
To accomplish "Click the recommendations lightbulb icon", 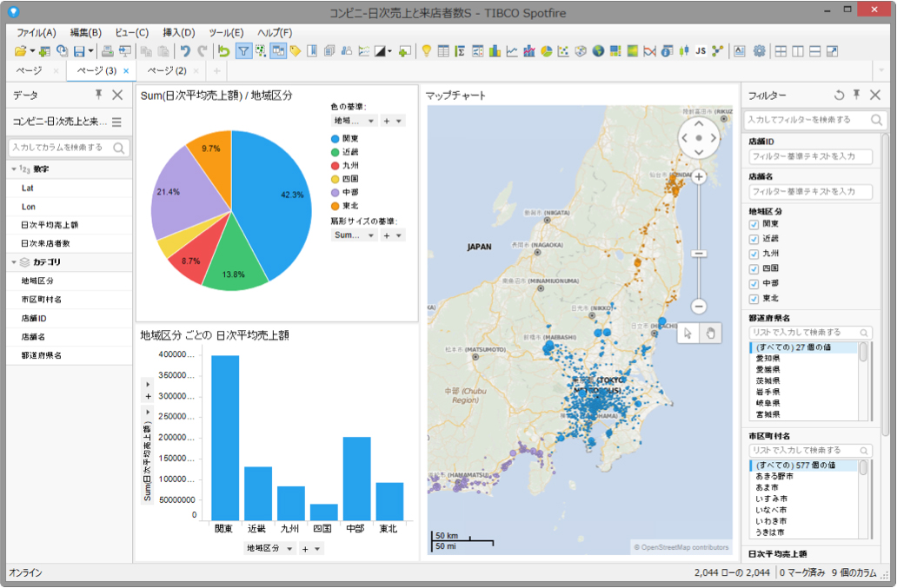I will click(427, 51).
